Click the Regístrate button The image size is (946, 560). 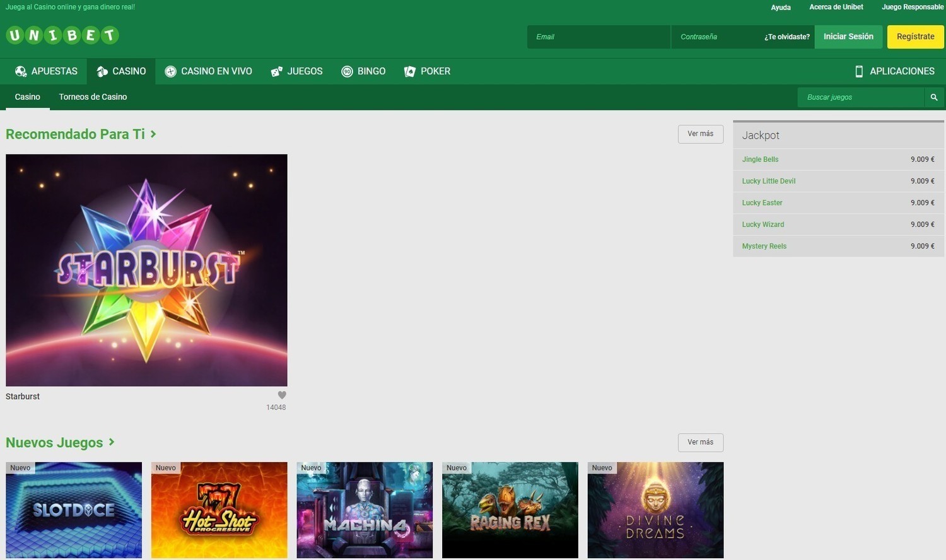pyautogui.click(x=916, y=37)
